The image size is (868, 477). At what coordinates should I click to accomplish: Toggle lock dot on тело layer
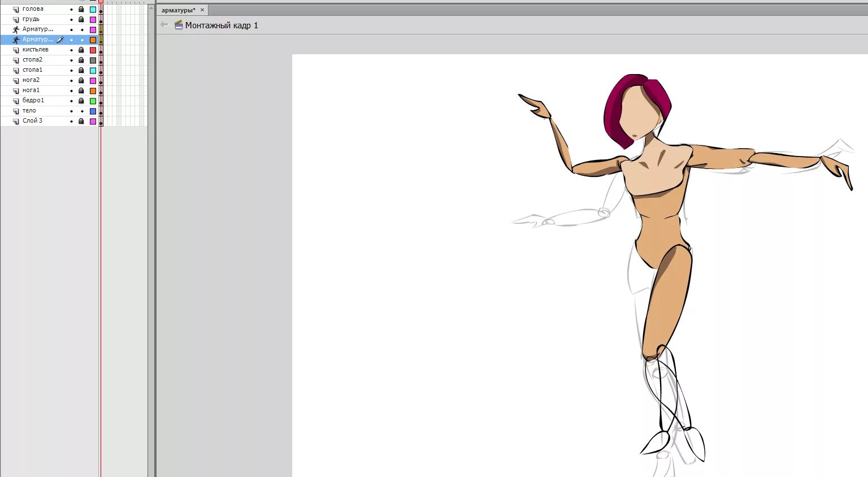tap(82, 111)
